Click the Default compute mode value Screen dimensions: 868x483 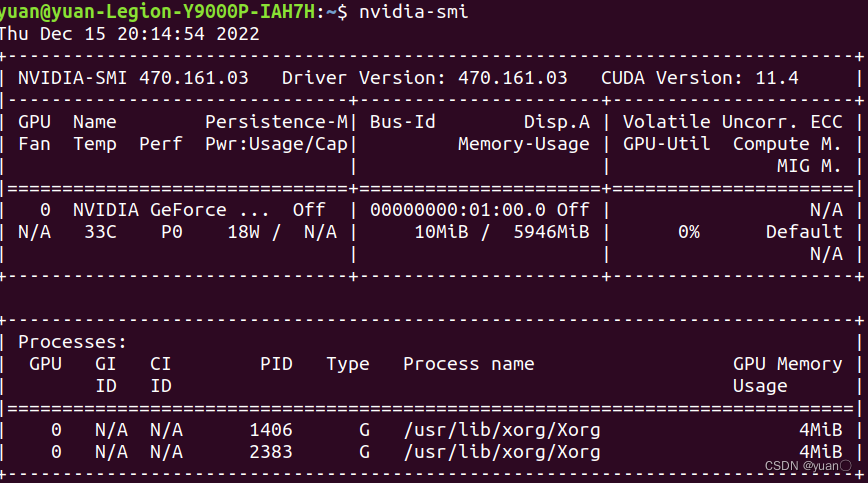[x=804, y=232]
